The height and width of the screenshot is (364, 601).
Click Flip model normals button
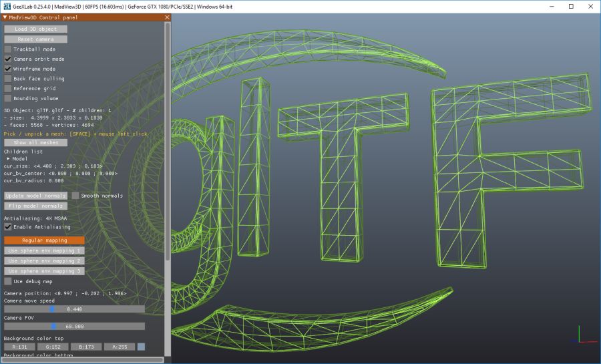click(x=35, y=206)
